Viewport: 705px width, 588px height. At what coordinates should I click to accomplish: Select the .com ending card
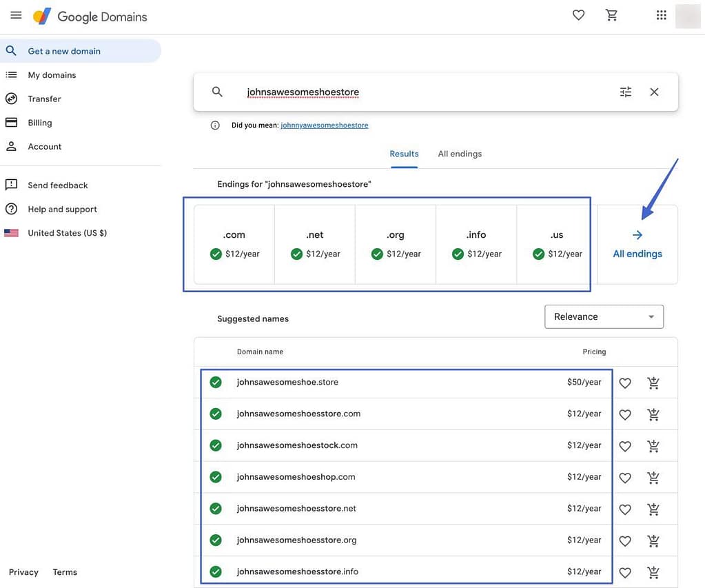(x=234, y=244)
